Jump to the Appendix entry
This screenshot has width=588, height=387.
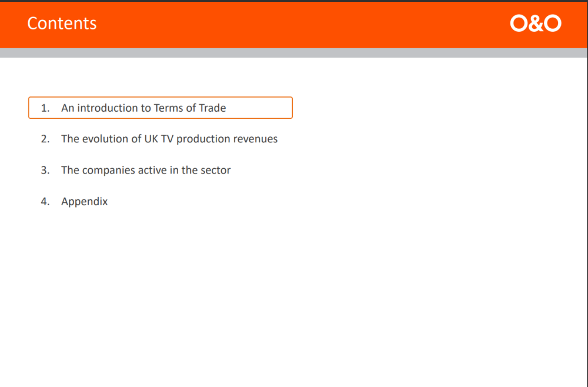pos(85,202)
